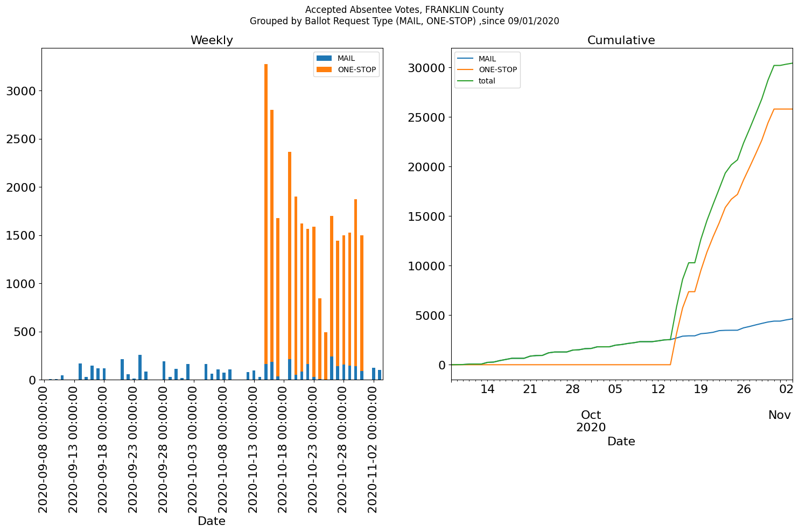Click the 'Accepted Absentee Votes, FRANKLIN County' heading

pyautogui.click(x=404, y=10)
